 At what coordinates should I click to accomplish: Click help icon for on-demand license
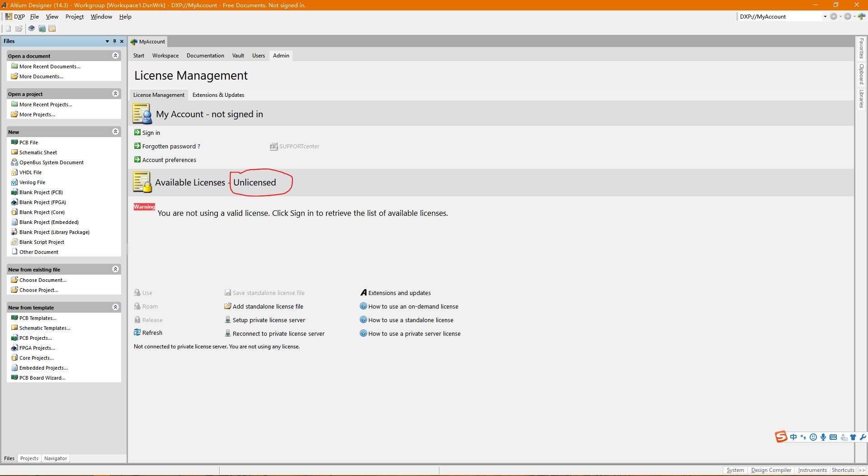coord(363,306)
